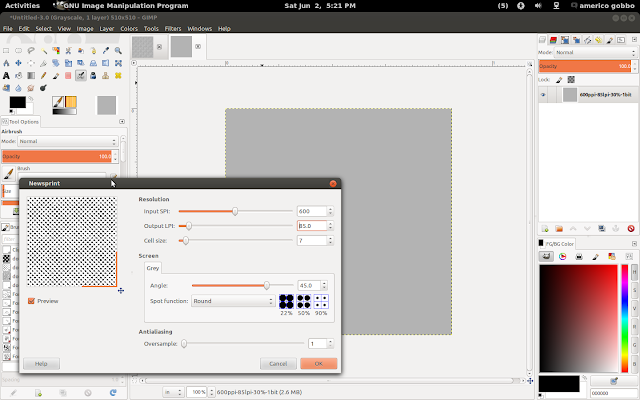Image resolution: width=640 pixels, height=400 pixels.
Task: Select the Rectangle Select tool
Action: pos(6,51)
